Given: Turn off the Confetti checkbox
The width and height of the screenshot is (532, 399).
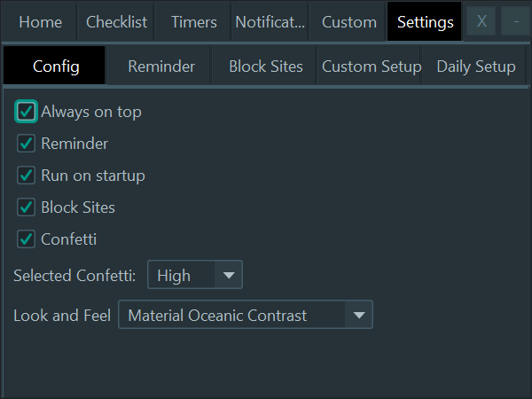Looking at the screenshot, I should click(x=26, y=239).
